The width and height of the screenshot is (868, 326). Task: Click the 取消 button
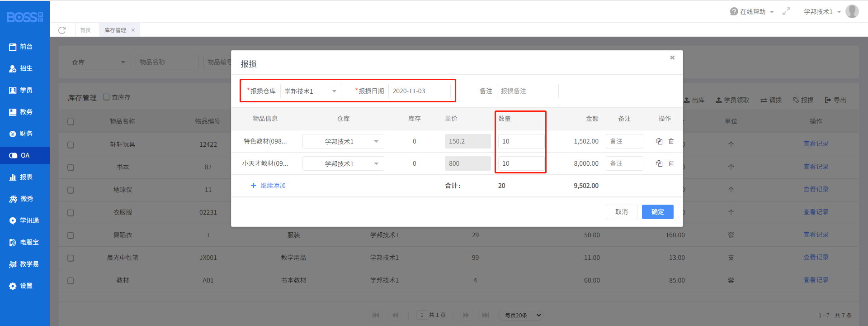622,212
